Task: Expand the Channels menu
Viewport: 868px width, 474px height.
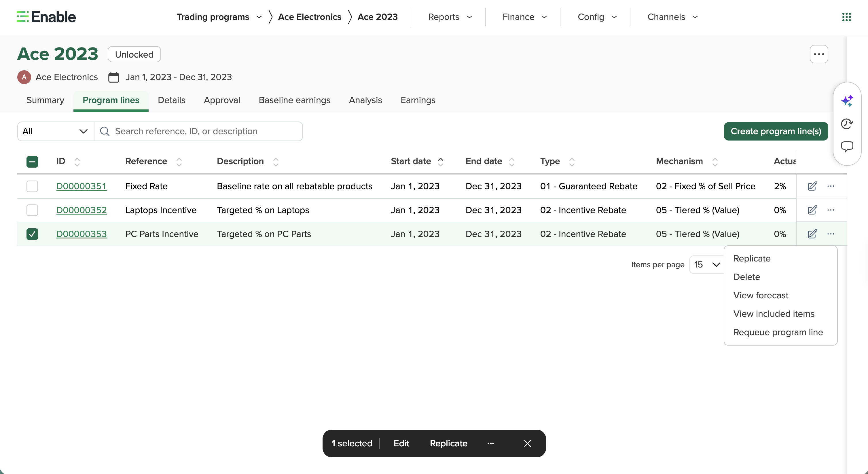Action: point(672,17)
